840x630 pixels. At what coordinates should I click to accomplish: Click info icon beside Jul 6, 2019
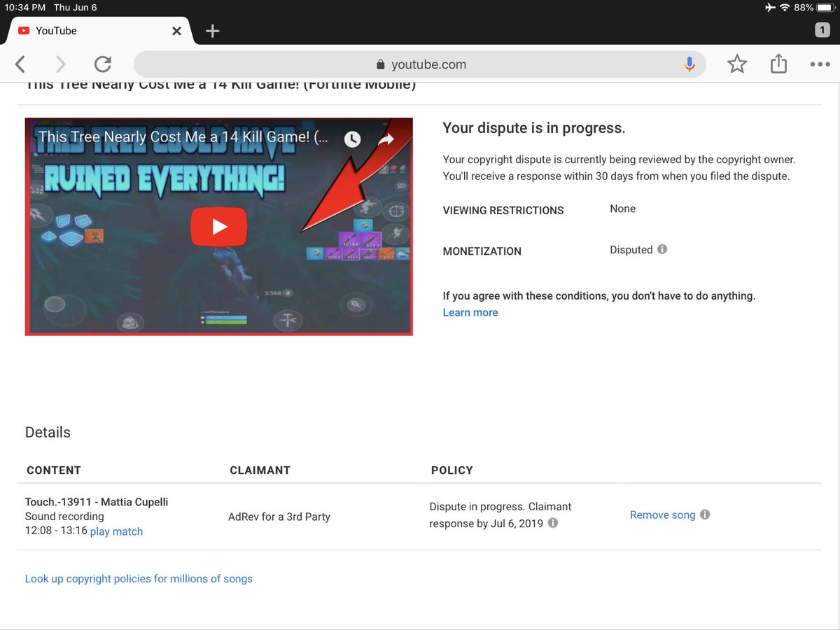(553, 523)
